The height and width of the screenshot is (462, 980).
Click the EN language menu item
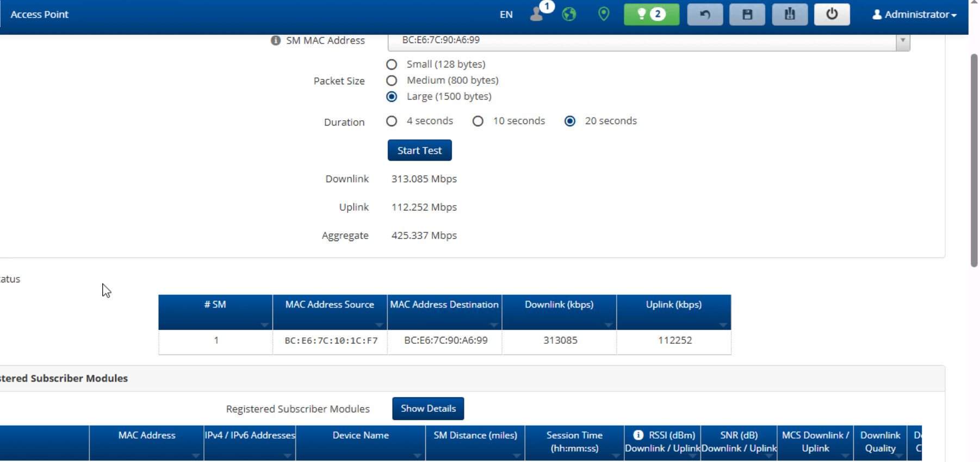(x=506, y=15)
